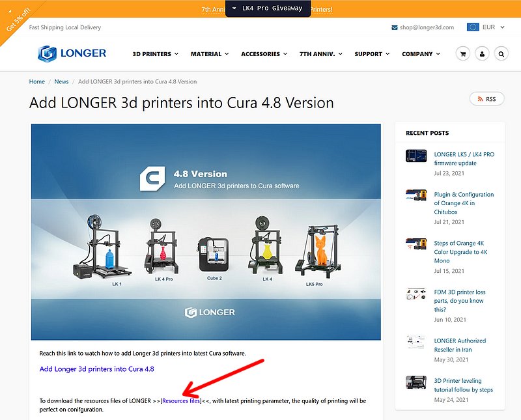Click thumbnail for Plugin & Configuration post
Viewport: 521px width, 420px height.
(416, 195)
